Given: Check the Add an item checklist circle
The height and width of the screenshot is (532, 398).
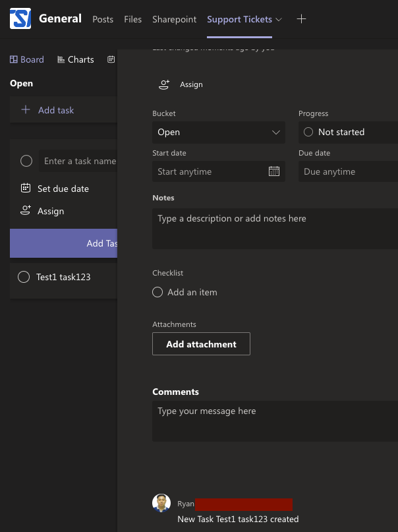Looking at the screenshot, I should pos(157,292).
